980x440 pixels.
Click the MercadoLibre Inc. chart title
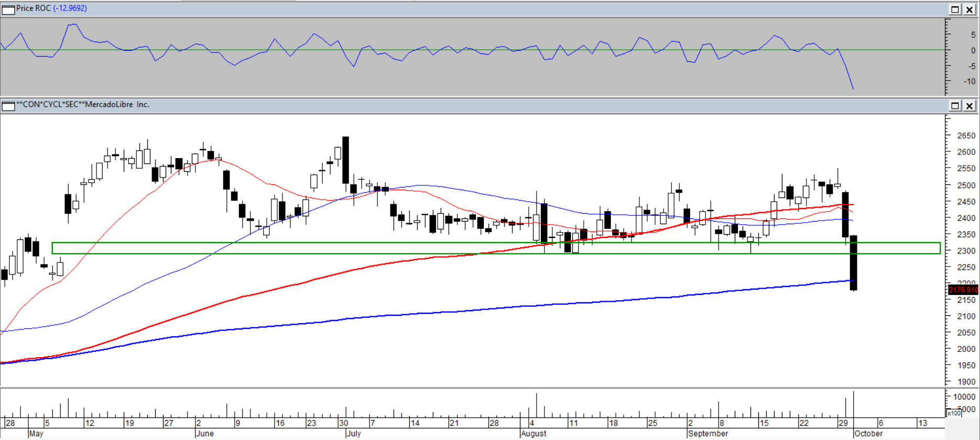[83, 105]
